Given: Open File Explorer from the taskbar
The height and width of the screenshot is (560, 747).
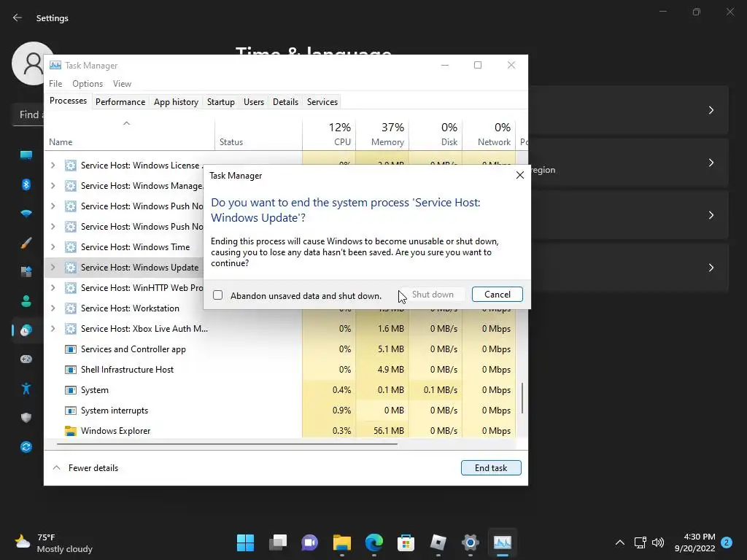Looking at the screenshot, I should pos(341,542).
